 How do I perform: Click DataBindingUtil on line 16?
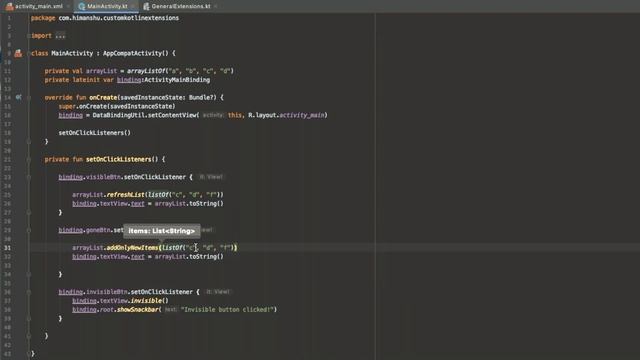[118, 115]
